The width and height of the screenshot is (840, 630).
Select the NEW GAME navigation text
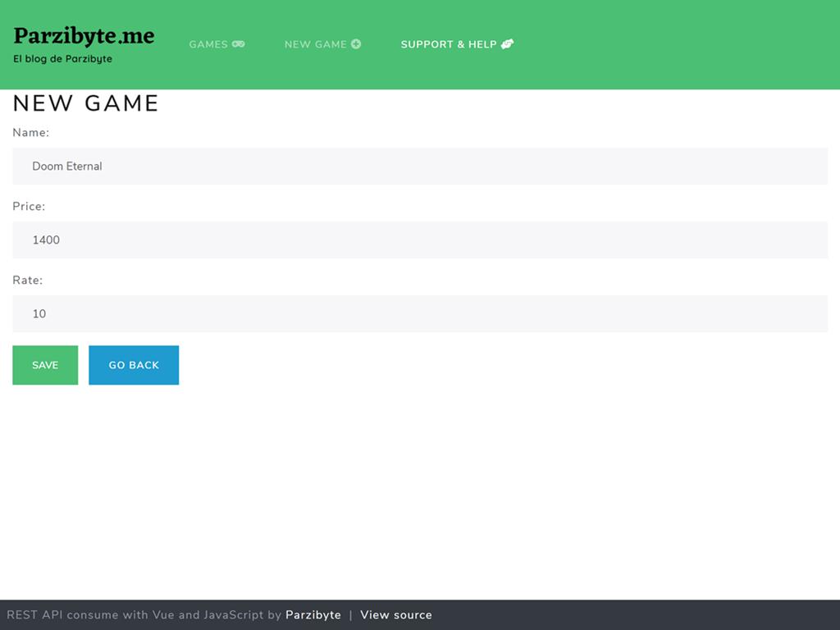pos(316,44)
